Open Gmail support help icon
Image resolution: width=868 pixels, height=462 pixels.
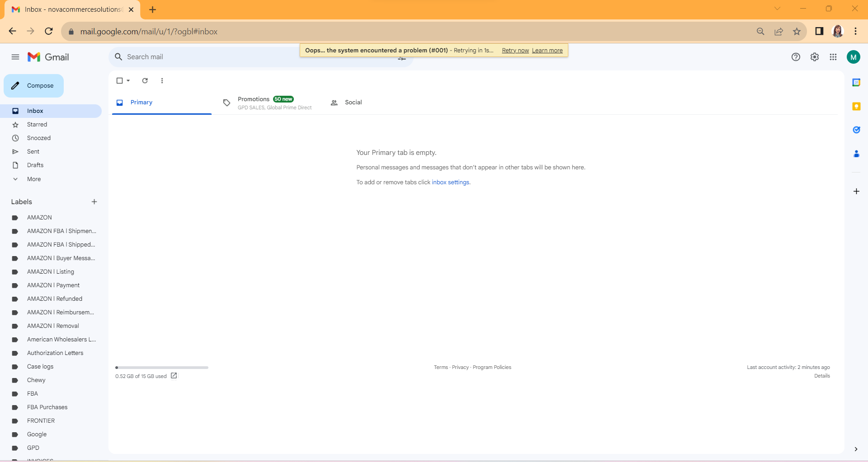(x=796, y=57)
